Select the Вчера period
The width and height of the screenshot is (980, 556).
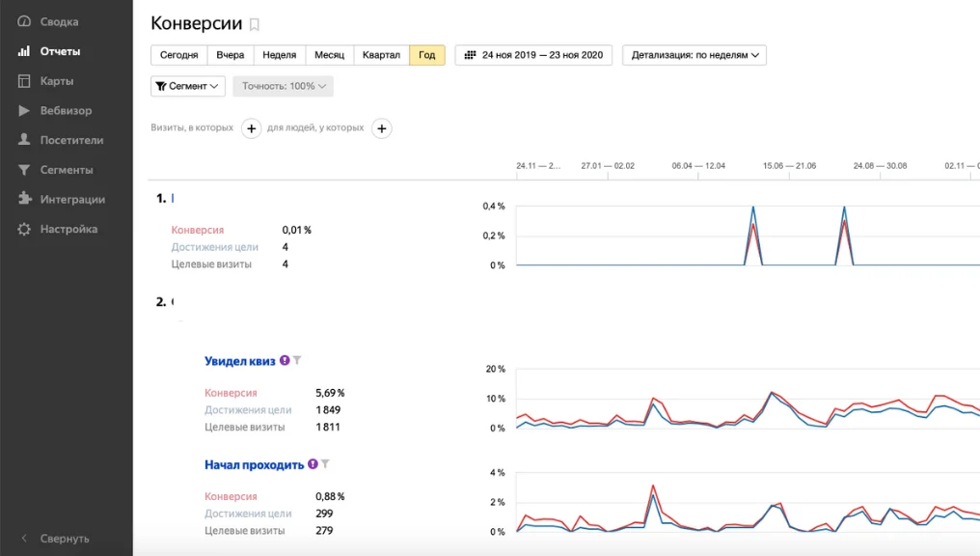pos(230,55)
